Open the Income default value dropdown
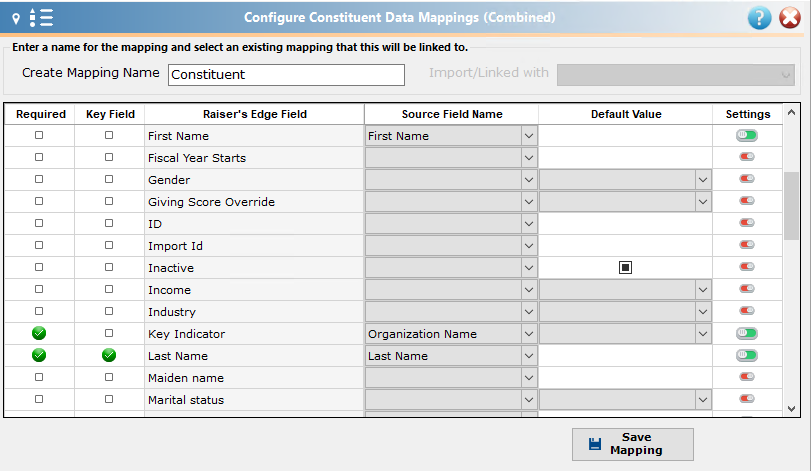The image size is (811, 471). point(702,290)
